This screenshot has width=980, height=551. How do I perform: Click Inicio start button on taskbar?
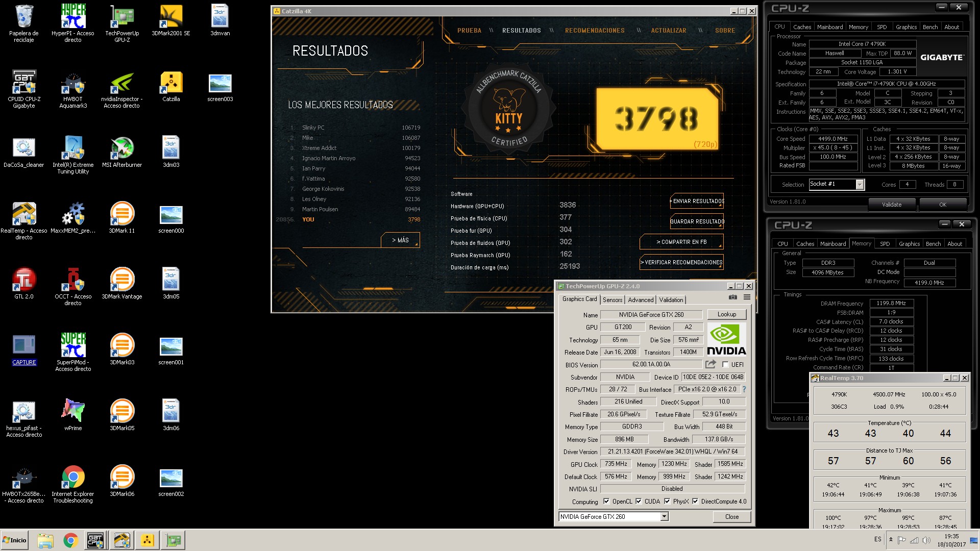(x=15, y=540)
